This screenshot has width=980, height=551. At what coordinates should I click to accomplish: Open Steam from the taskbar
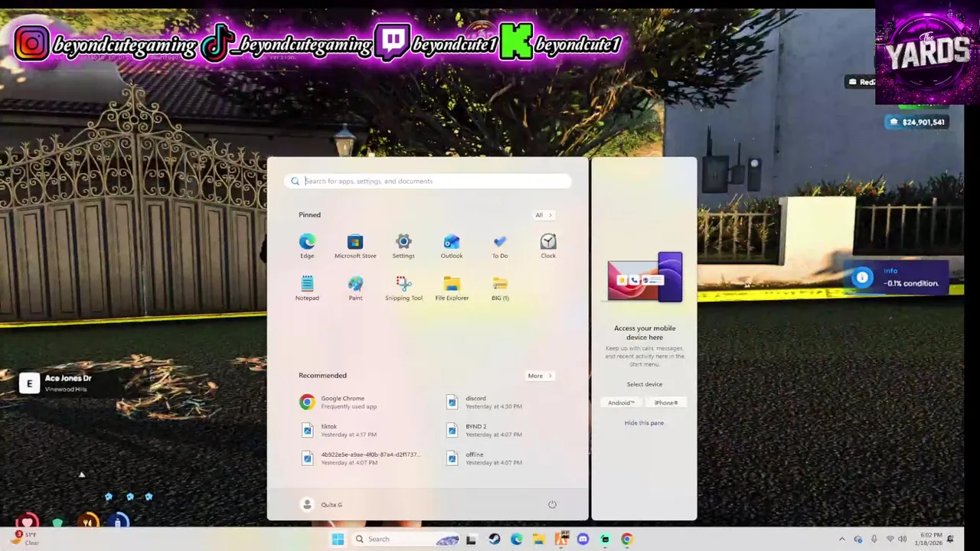495,540
